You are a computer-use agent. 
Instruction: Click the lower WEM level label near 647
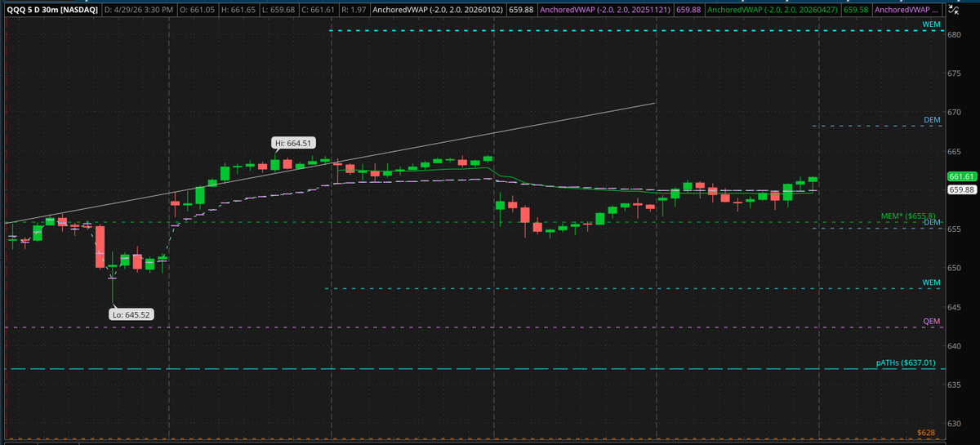coord(931,283)
